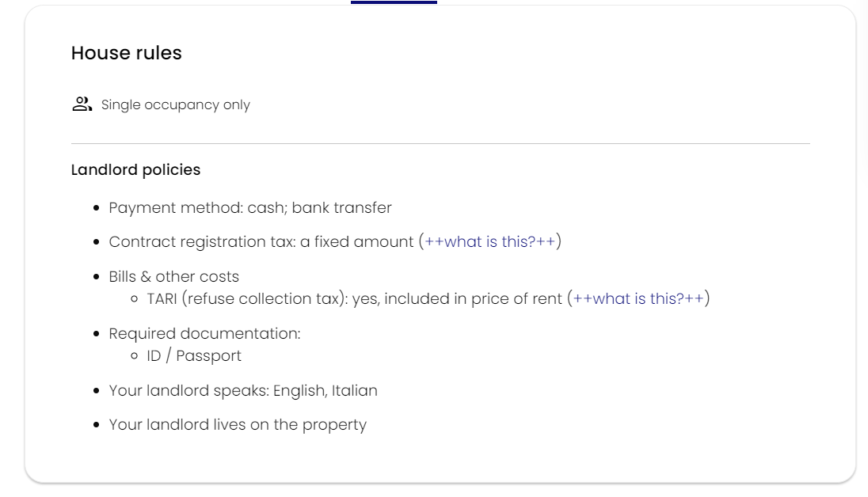This screenshot has width=868, height=497.
Task: Click the House rules heading
Action: [127, 53]
